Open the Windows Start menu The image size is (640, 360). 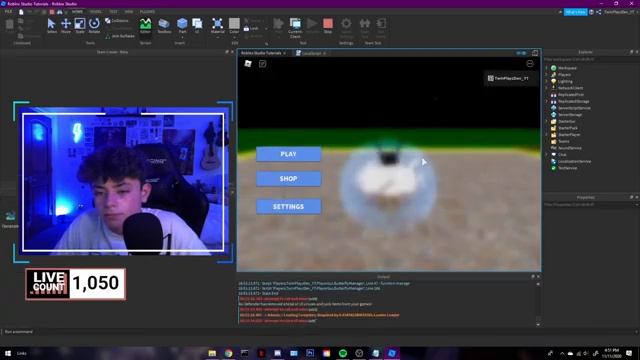[7, 353]
